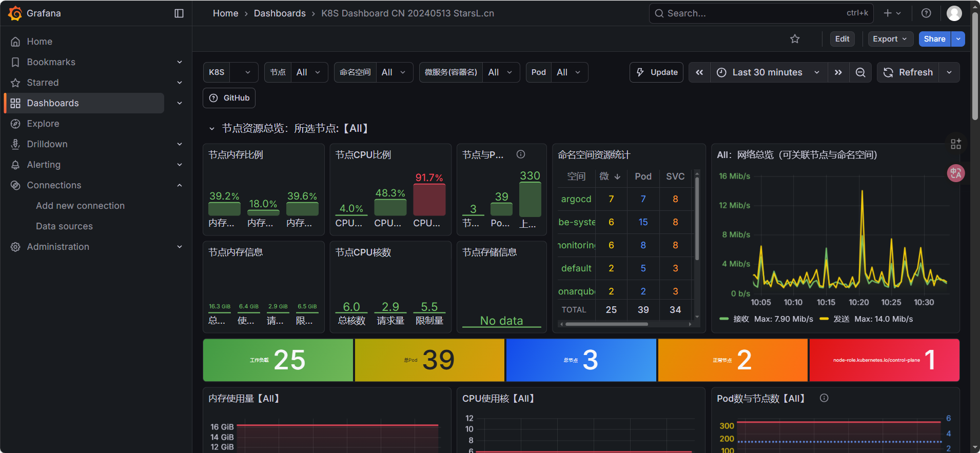Click the zoom out time range icon
The width and height of the screenshot is (980, 453).
pos(860,72)
